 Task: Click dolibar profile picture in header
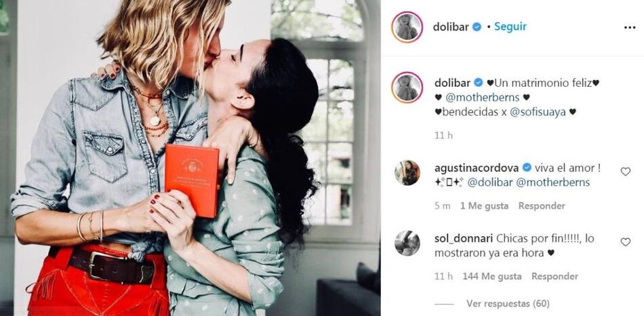click(407, 27)
